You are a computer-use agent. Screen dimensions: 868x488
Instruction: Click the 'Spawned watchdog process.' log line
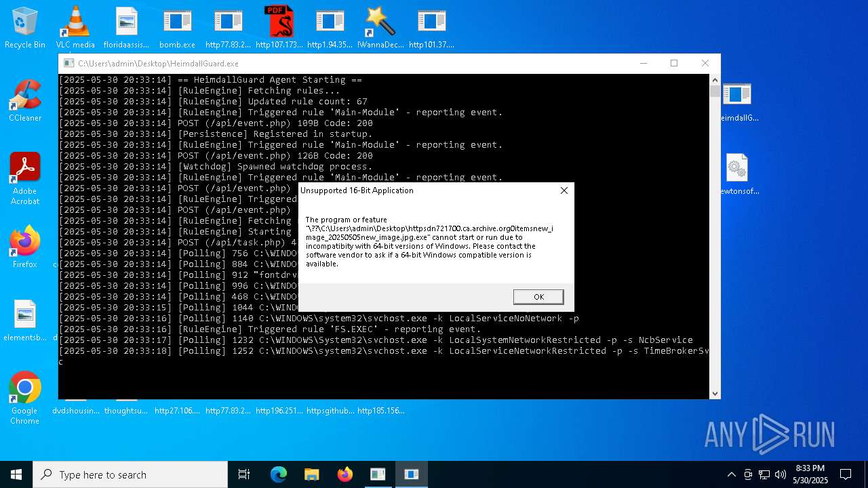[216, 167]
